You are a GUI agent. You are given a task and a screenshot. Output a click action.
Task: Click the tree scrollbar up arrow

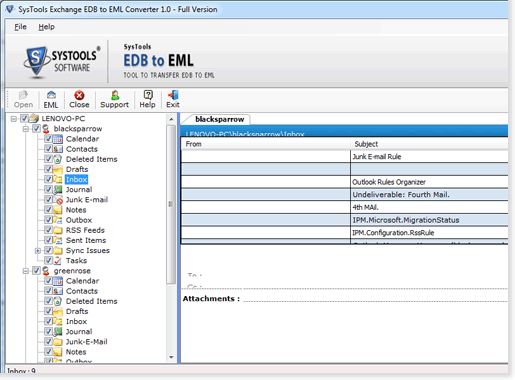[171, 119]
